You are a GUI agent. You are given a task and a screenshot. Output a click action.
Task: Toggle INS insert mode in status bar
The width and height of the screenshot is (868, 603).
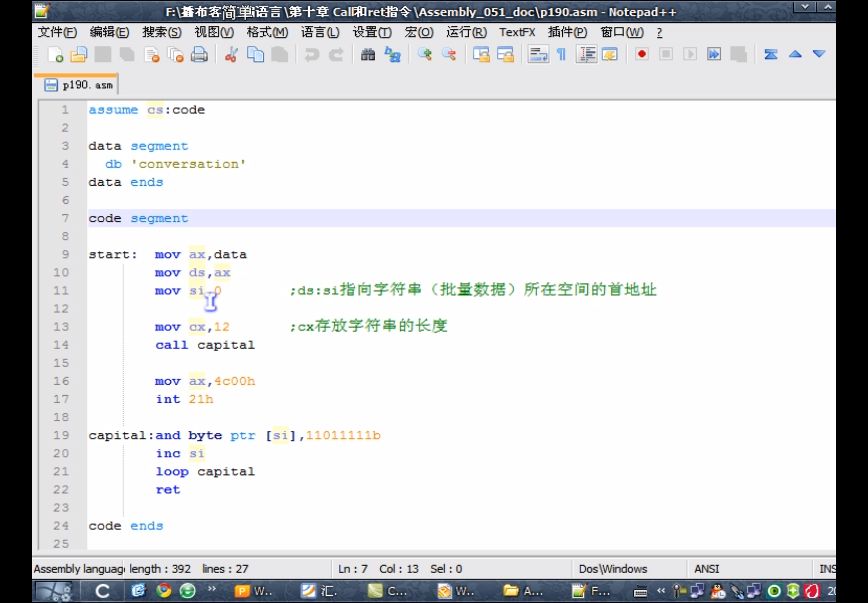[827, 568]
